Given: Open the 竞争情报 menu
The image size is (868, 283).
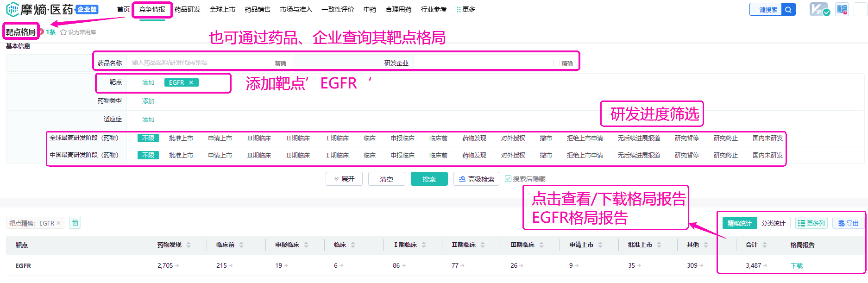Looking at the screenshot, I should tap(152, 9).
